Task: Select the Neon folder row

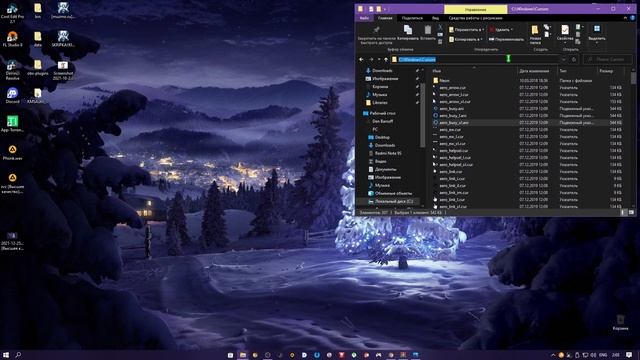Action: click(x=528, y=80)
